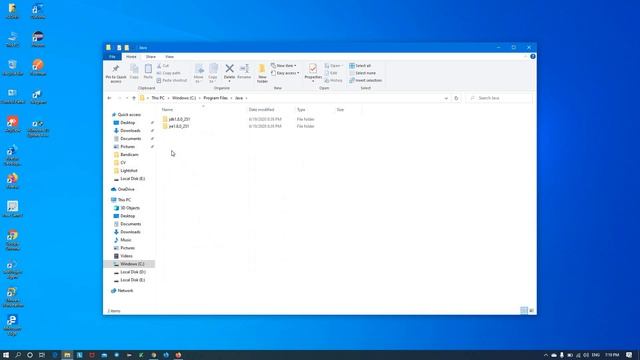Click Program Files in the address bar
This screenshot has width=640, height=360.
point(216,98)
